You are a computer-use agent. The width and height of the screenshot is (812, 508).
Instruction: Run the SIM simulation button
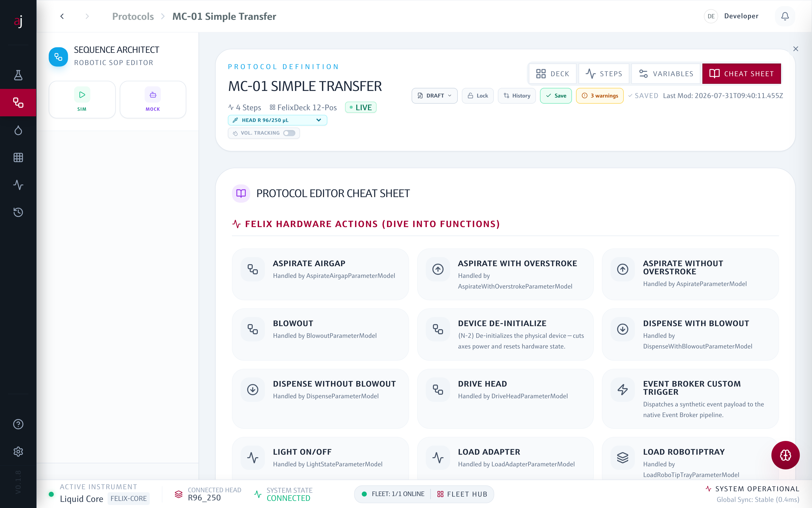click(82, 100)
